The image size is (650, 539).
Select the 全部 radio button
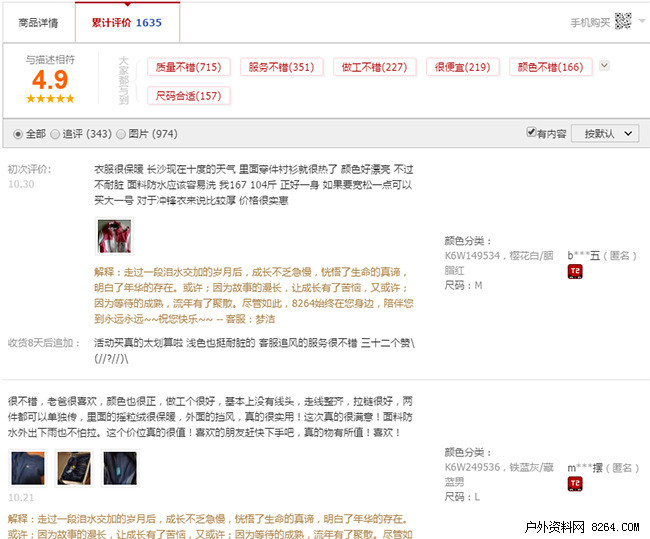[x=18, y=134]
